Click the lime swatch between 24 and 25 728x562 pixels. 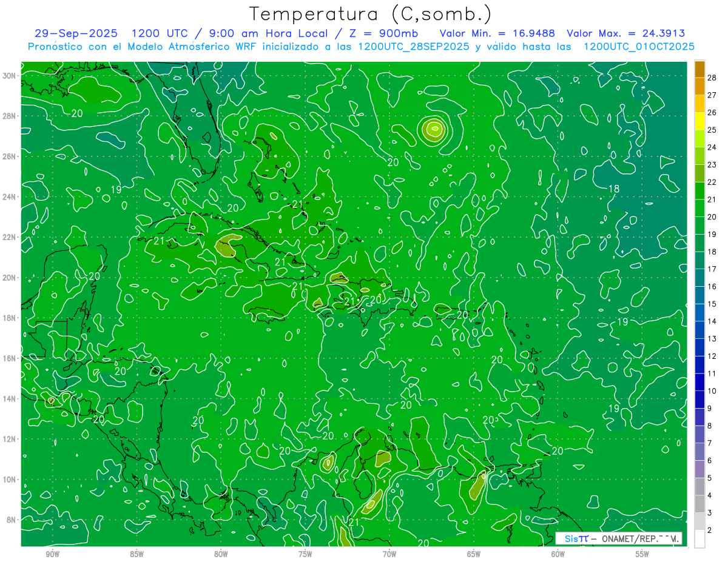click(699, 138)
